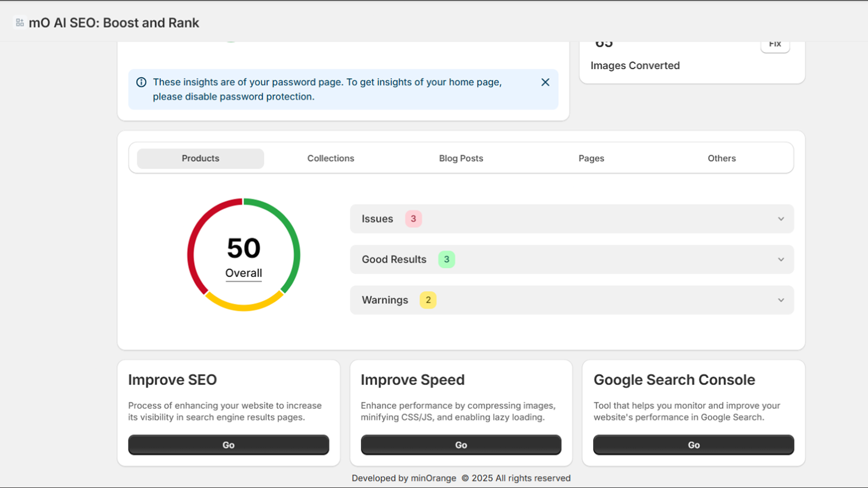This screenshot has width=868, height=488.
Task: Click the green Good Results count badge
Action: click(446, 260)
